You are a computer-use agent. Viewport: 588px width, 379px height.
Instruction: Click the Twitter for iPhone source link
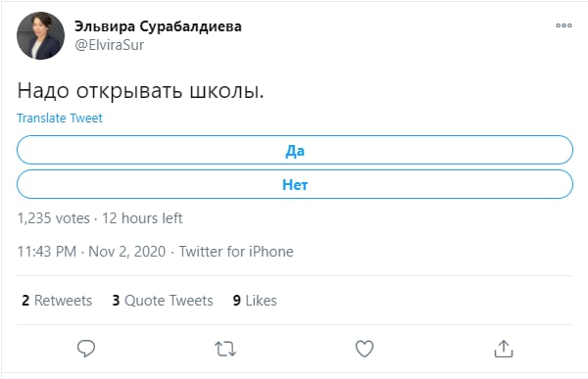coord(236,252)
